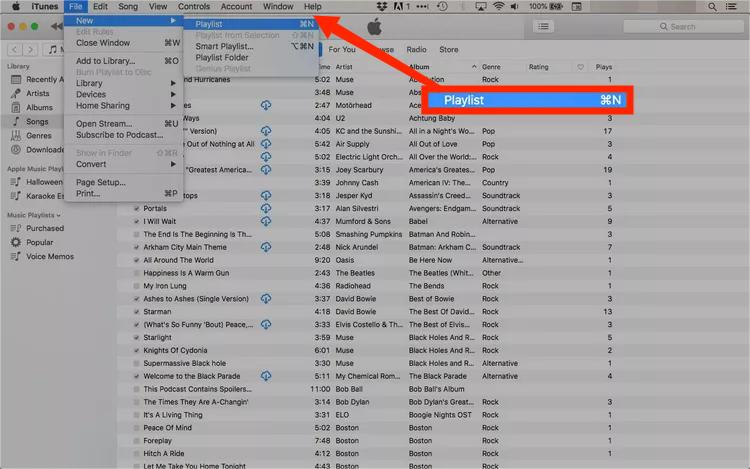Expand the Convert submenu
The height and width of the screenshot is (469, 750).
(173, 164)
